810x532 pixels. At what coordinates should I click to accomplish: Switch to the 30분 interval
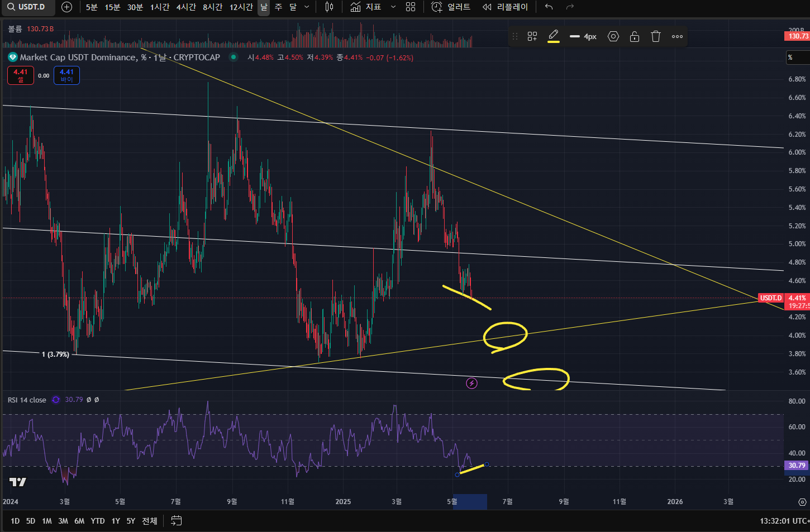135,7
